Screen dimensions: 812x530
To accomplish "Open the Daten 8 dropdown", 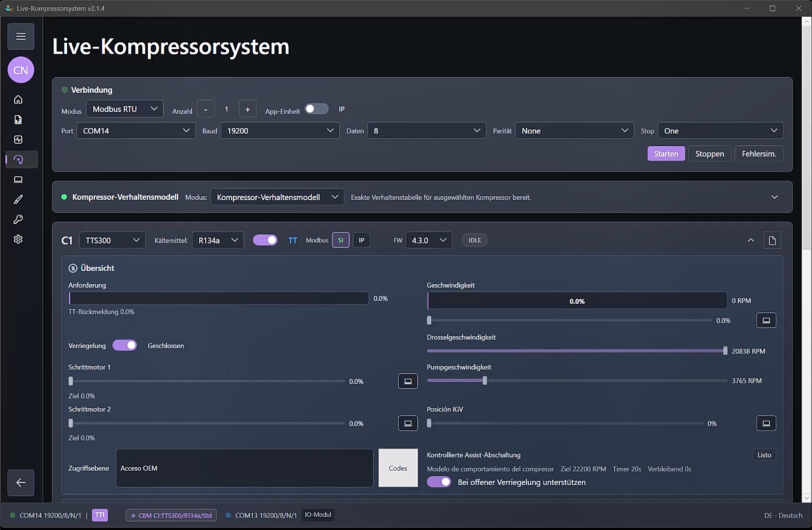I will (427, 131).
